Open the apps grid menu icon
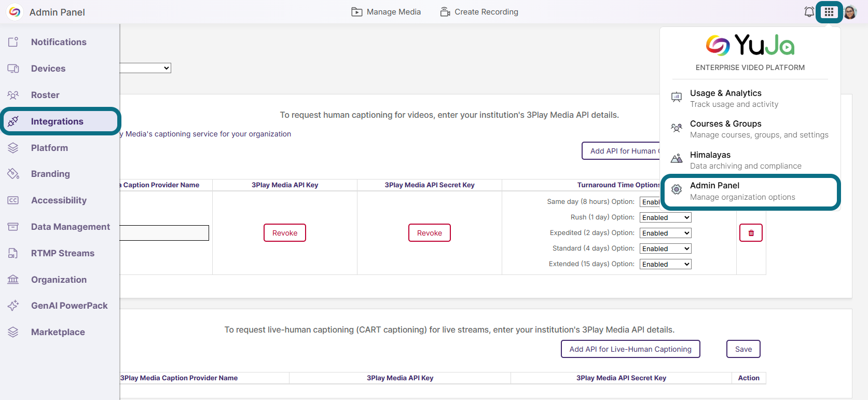 tap(829, 12)
